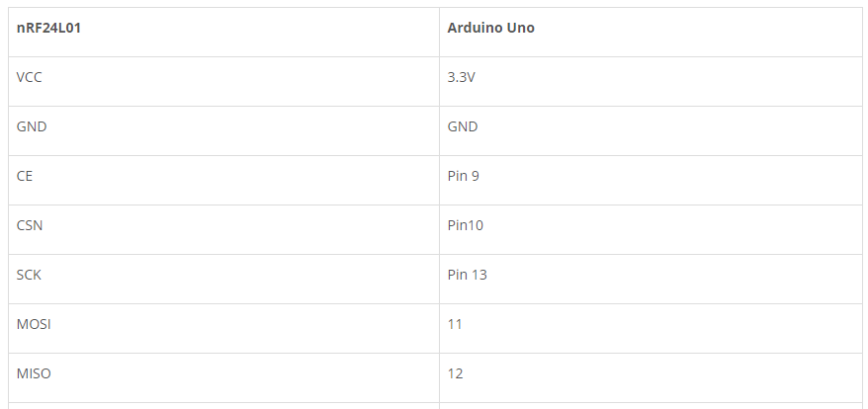Click the cell containing 11

651,328
